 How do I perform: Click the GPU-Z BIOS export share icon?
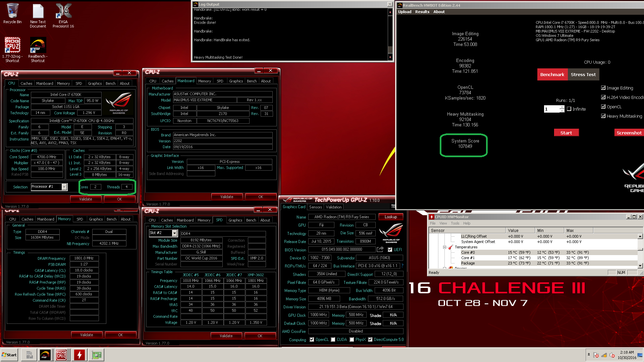tap(380, 249)
